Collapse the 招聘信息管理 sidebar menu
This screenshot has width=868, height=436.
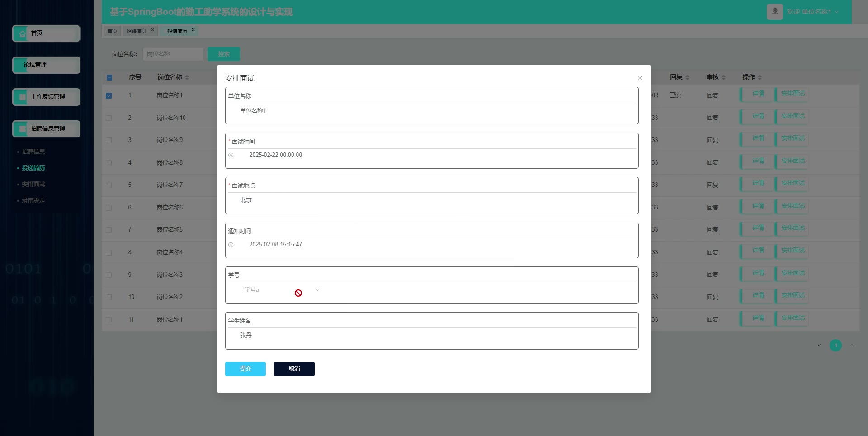46,129
